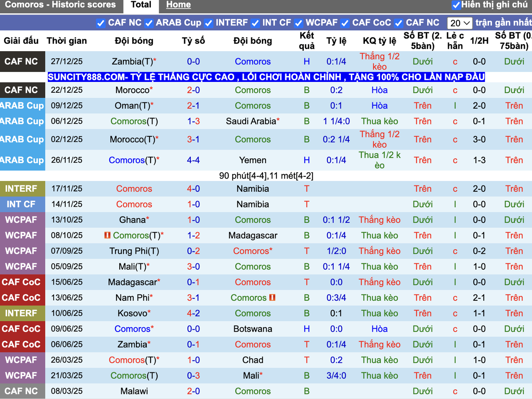Image resolution: width=532 pixels, height=399 pixels.
Task: Click the ARAB Cup label on 09/12/25 row
Action: 22,106
